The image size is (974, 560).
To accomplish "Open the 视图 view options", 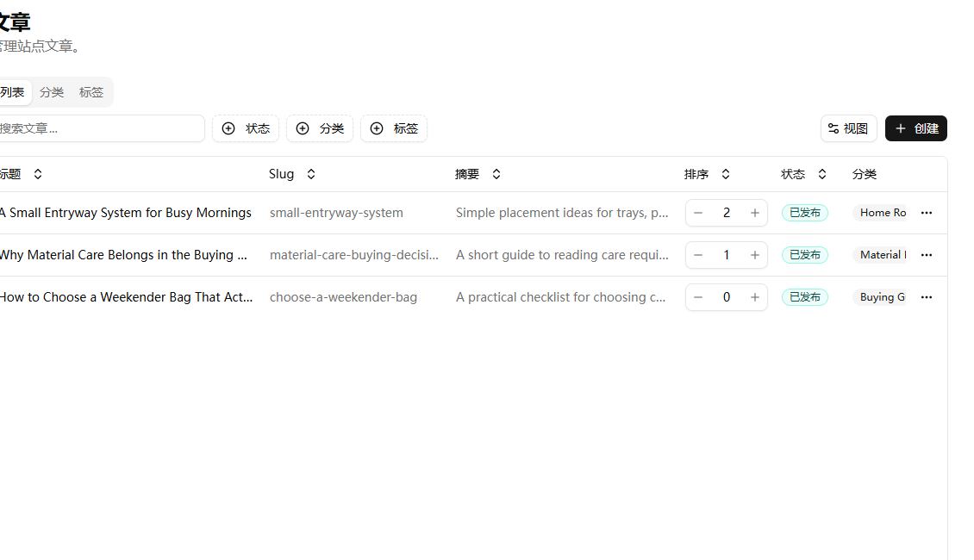I will (848, 128).
